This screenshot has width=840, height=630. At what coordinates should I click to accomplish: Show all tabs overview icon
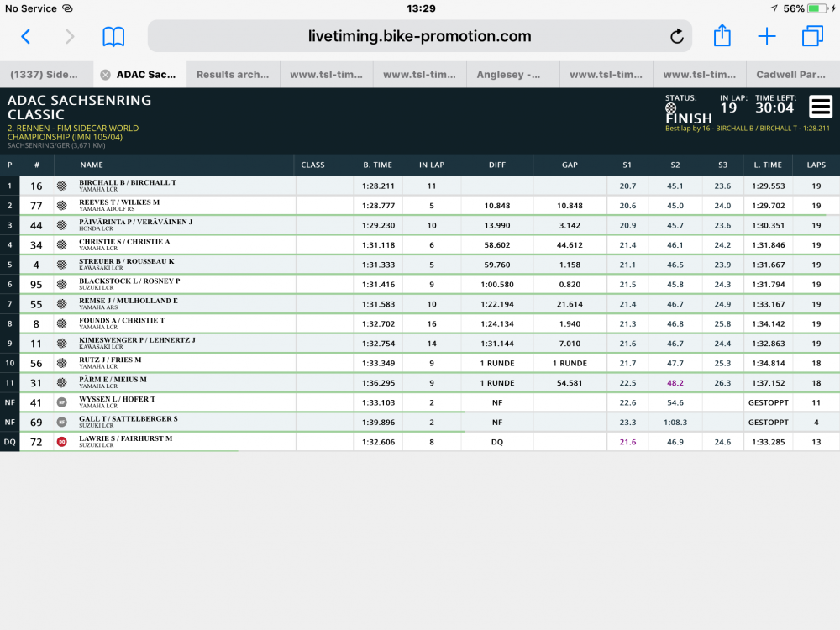click(812, 36)
